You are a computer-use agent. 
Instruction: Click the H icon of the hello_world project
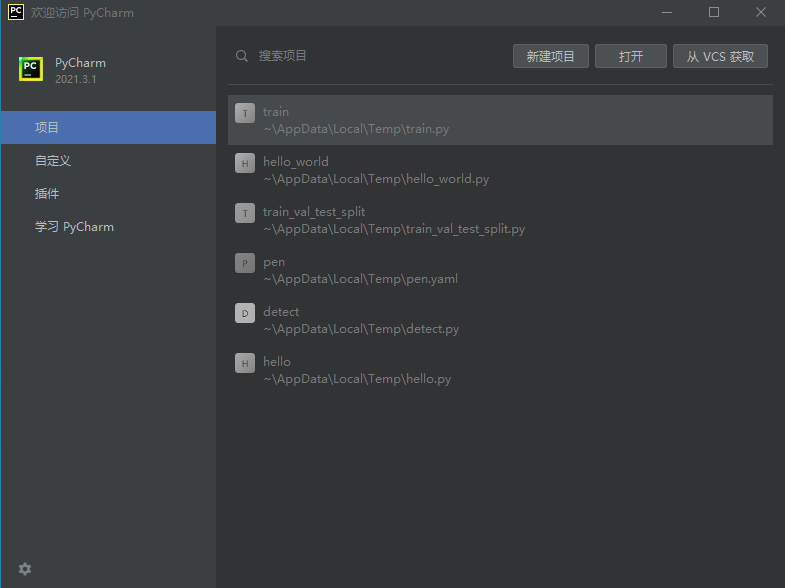coord(245,163)
